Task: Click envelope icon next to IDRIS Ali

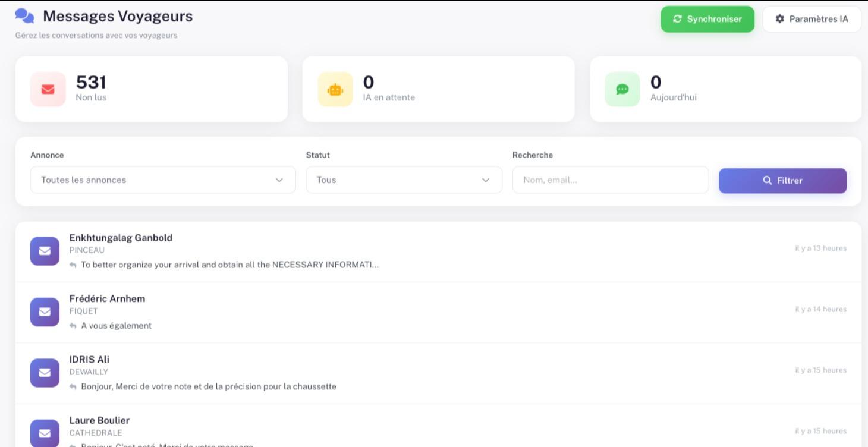Action: [45, 373]
